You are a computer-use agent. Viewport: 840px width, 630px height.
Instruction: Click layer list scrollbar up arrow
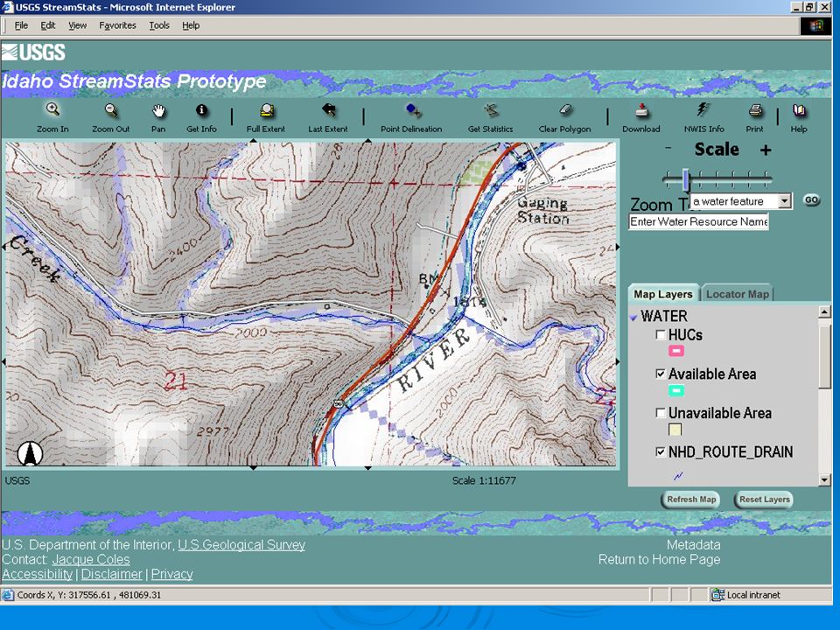pos(824,311)
